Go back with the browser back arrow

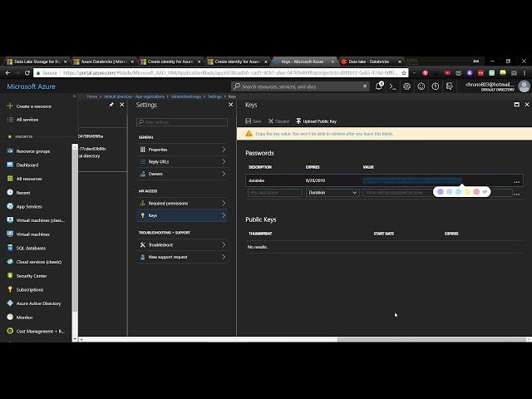[7, 72]
